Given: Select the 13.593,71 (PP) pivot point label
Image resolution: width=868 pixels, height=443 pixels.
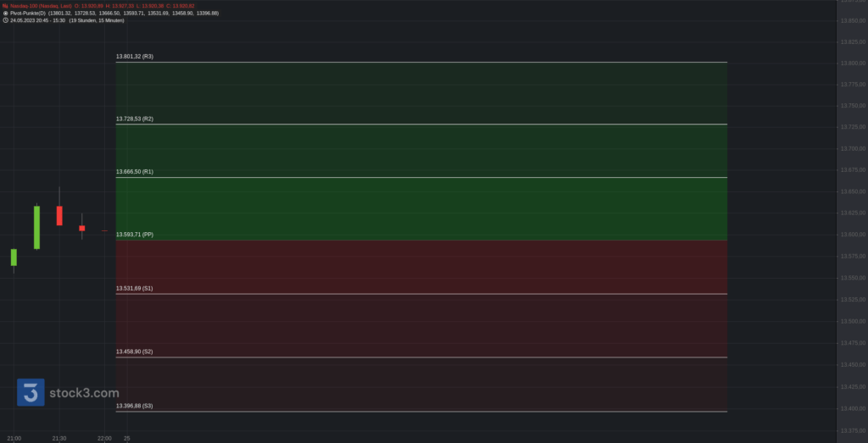Looking at the screenshot, I should pos(135,235).
